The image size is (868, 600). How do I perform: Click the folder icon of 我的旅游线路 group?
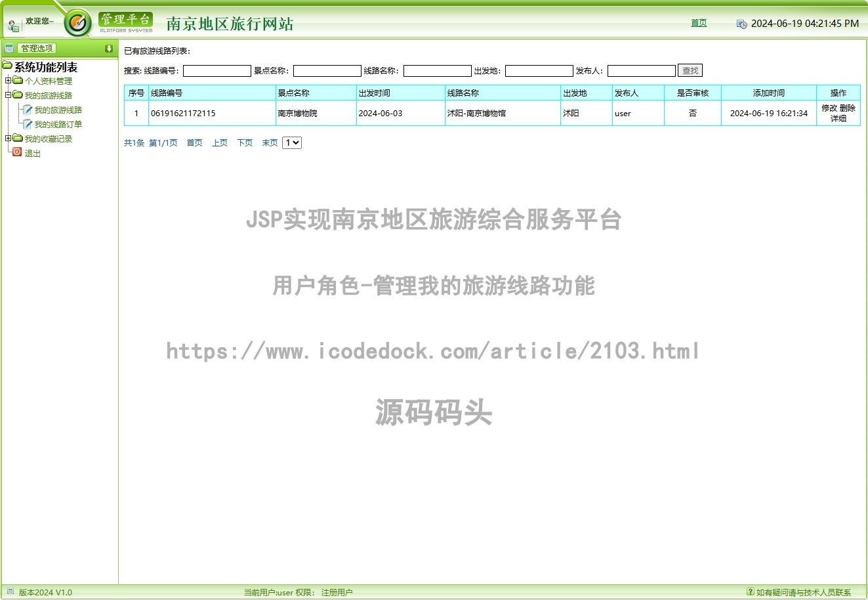pyautogui.click(x=18, y=95)
